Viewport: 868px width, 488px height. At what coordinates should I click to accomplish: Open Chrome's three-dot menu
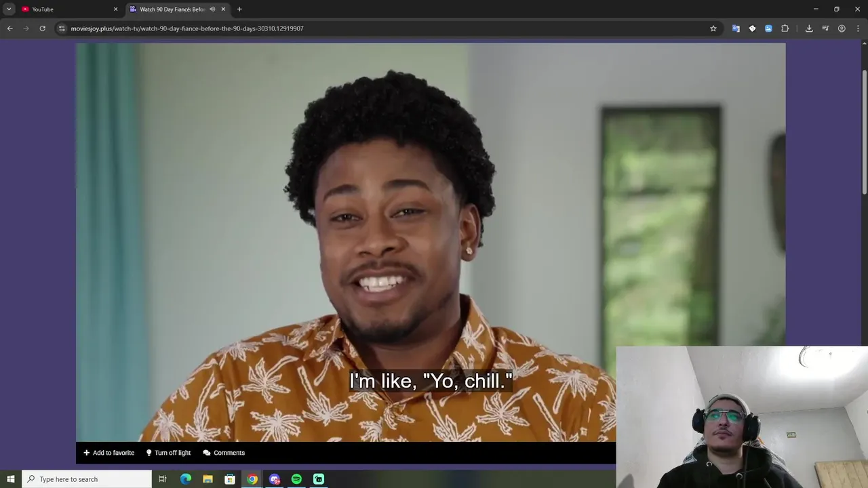(858, 28)
